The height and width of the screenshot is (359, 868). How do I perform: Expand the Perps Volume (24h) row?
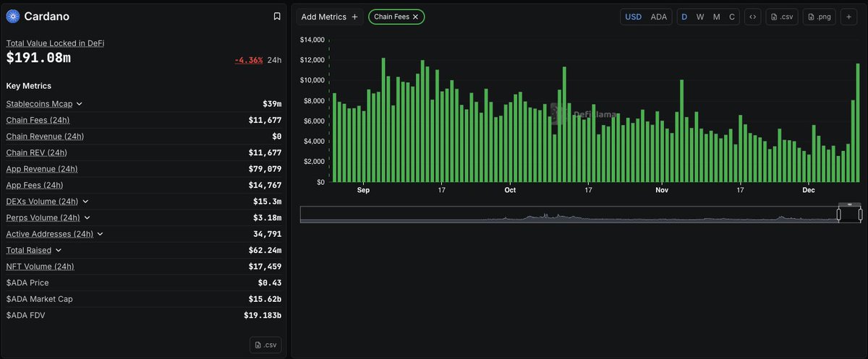click(x=87, y=217)
